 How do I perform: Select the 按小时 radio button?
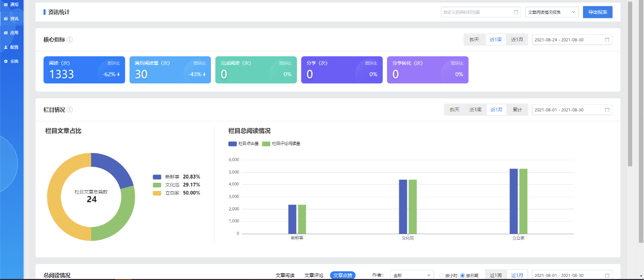coord(442,275)
